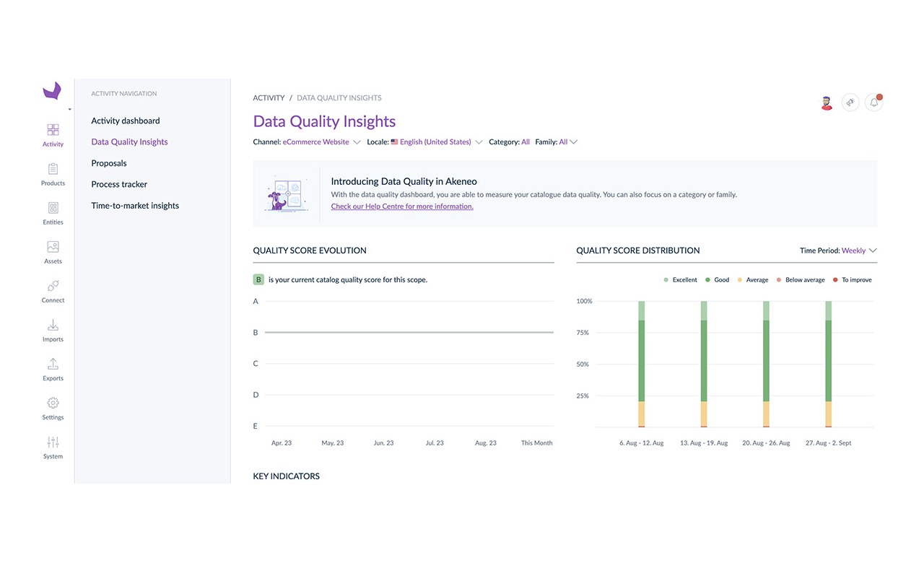Click the Jul. 23 axis label
Image resolution: width=924 pixels, height=563 pixels.
[435, 443]
